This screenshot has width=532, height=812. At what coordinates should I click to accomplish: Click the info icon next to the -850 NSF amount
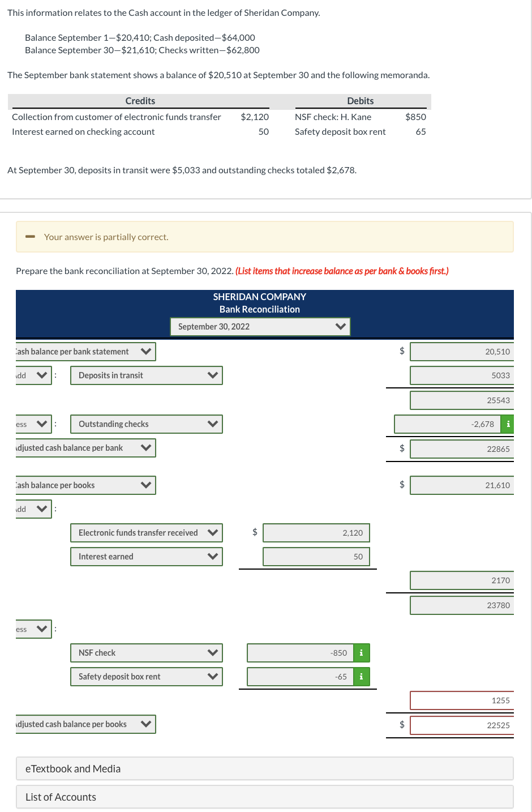[x=361, y=652]
